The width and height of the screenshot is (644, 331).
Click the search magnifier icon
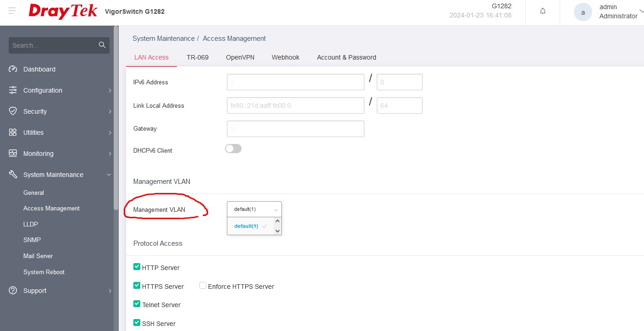point(102,45)
